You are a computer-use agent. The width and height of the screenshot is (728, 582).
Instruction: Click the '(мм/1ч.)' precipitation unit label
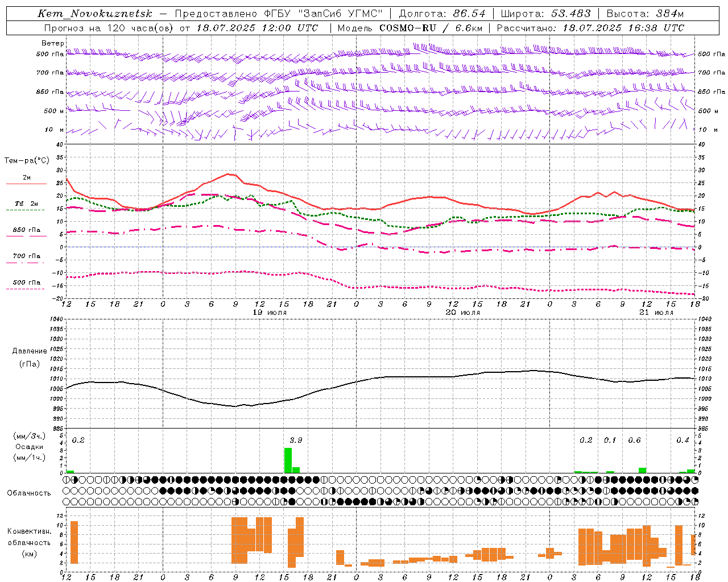coord(30,458)
